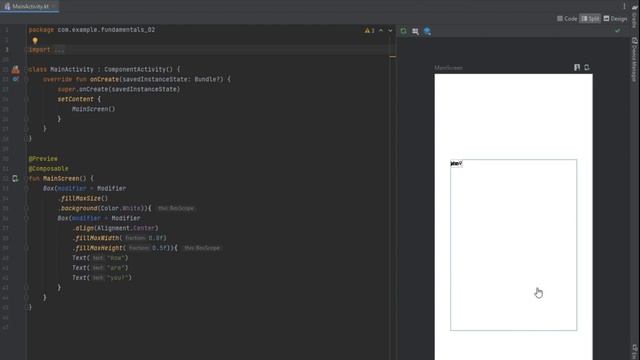Select the Split view mode
640x360 pixels.
coord(590,19)
